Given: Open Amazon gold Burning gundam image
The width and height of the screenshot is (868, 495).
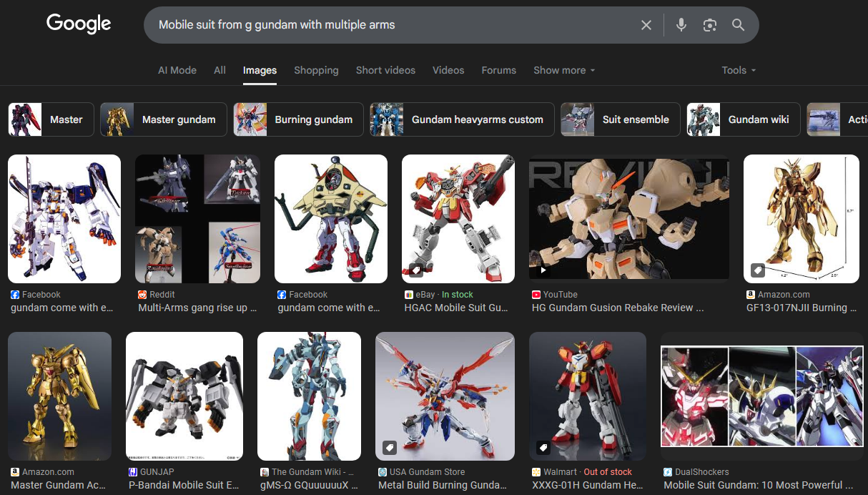Looking at the screenshot, I should [x=802, y=219].
